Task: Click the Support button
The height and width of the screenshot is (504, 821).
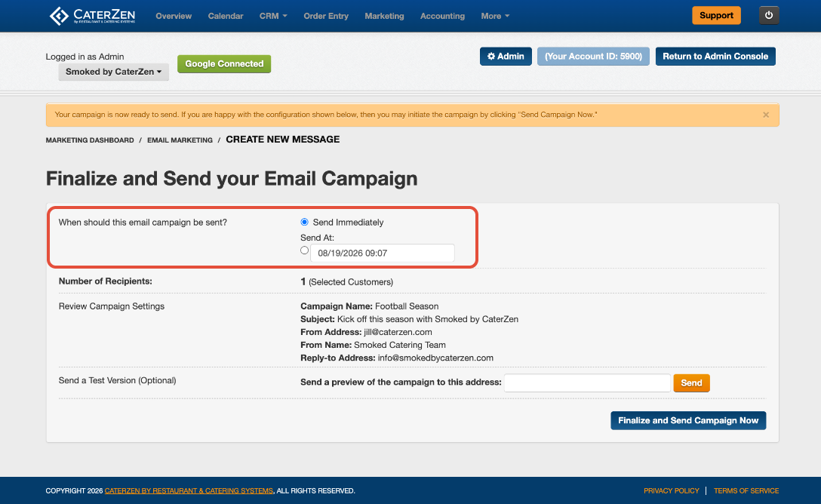Action: (716, 15)
